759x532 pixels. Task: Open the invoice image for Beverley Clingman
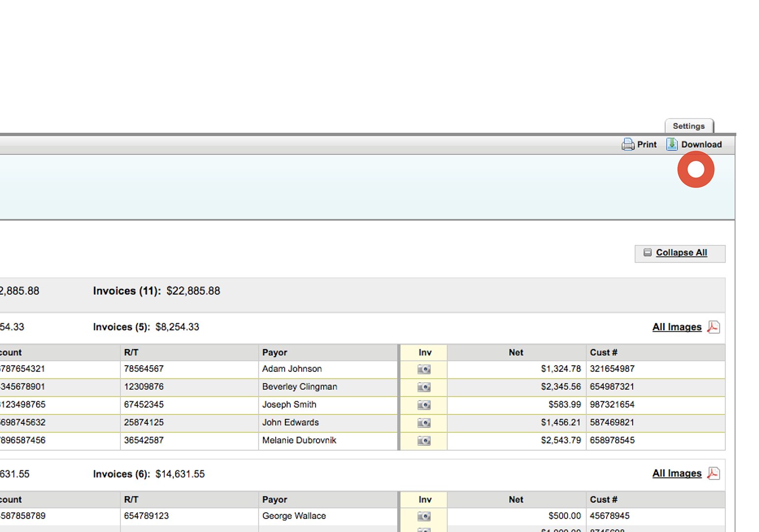coord(424,387)
